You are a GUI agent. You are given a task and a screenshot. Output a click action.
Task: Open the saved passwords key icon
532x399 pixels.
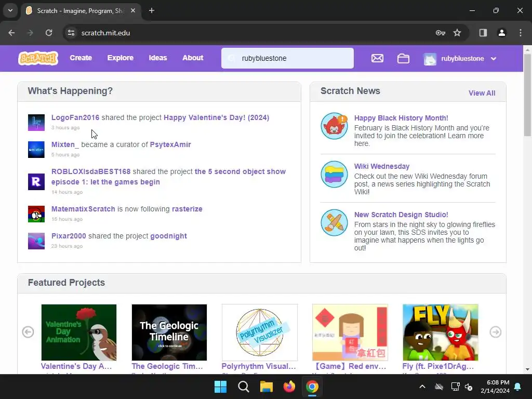440,33
